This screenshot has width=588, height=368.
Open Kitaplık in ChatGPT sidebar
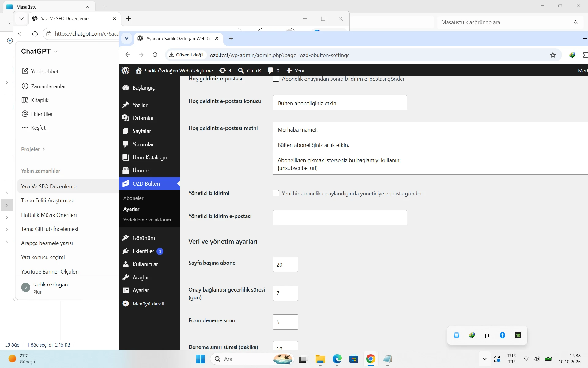click(35, 100)
